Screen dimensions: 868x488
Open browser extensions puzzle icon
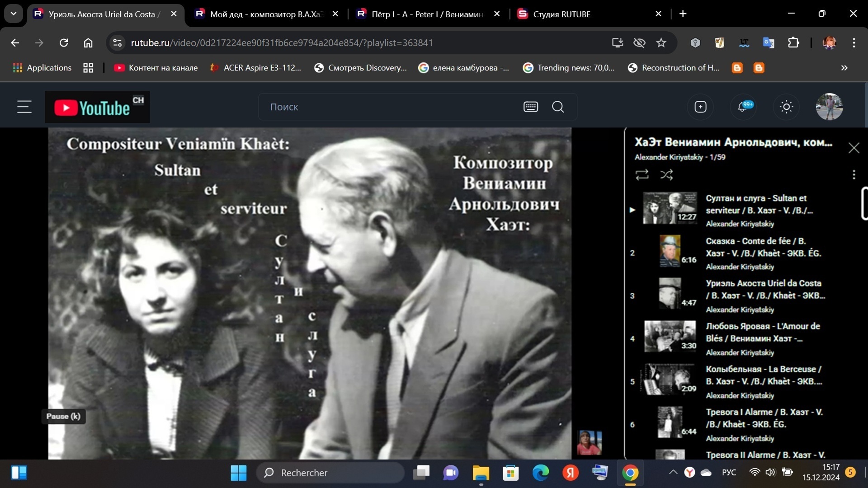[793, 43]
